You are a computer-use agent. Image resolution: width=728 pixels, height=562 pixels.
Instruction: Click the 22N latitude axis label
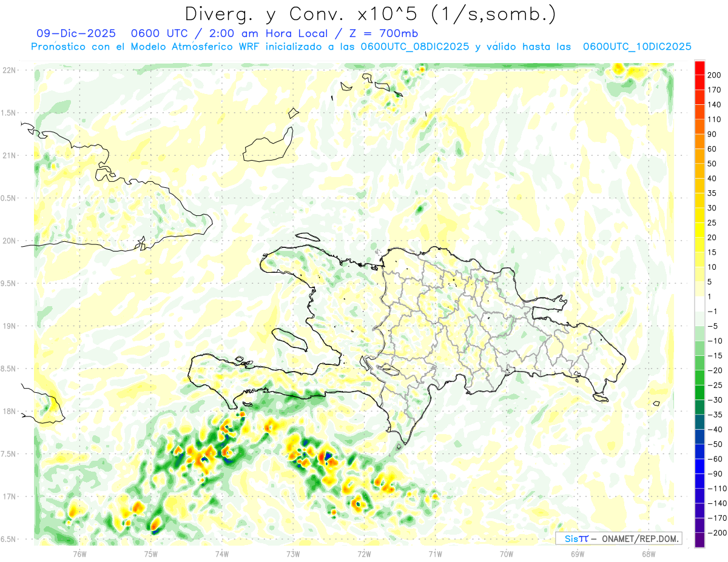[9, 70]
